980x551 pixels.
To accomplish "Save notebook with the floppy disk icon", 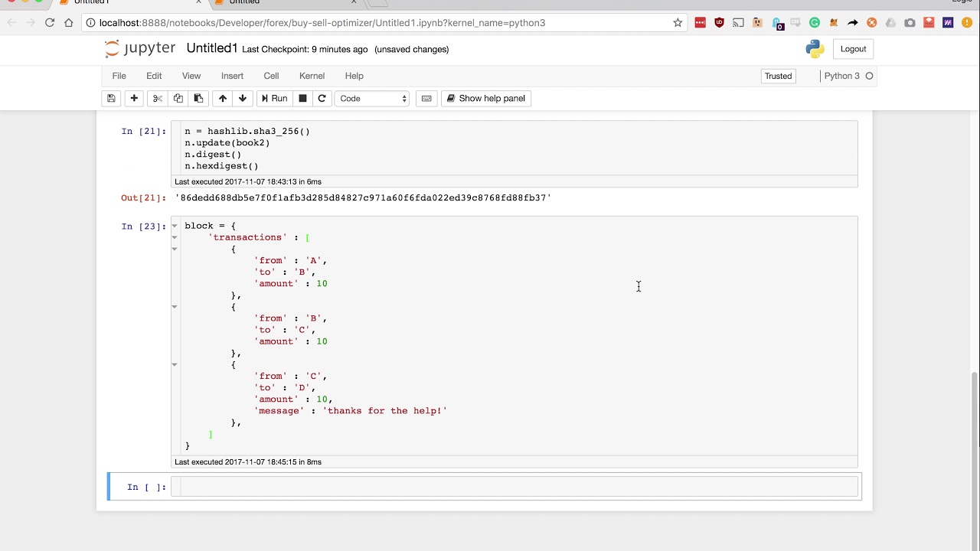I will pyautogui.click(x=111, y=98).
